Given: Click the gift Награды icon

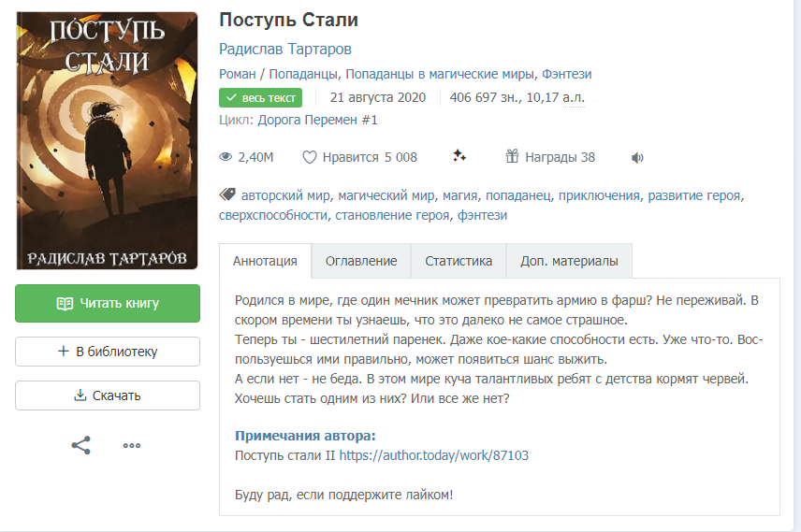Looking at the screenshot, I should click(x=512, y=156).
